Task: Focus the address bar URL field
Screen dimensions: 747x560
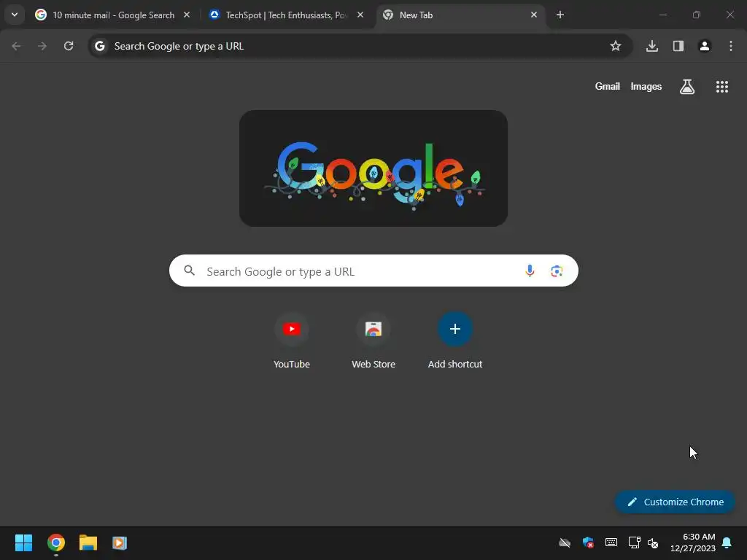Action: tap(360, 46)
